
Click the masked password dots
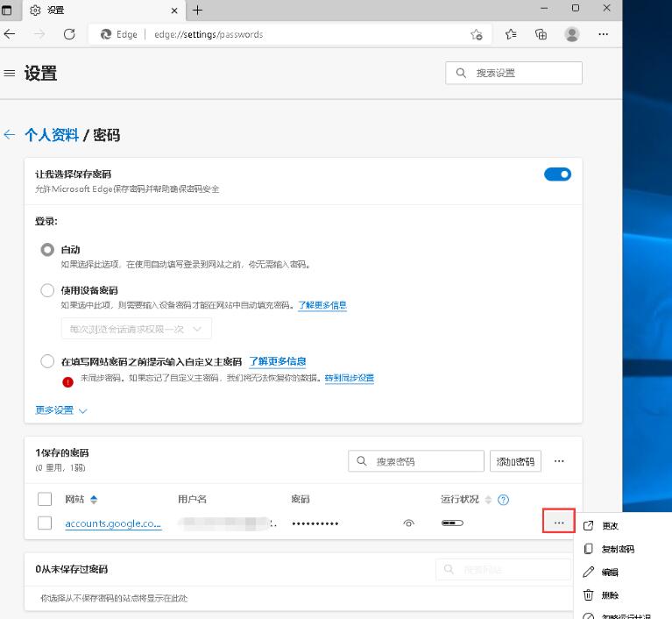pos(315,523)
